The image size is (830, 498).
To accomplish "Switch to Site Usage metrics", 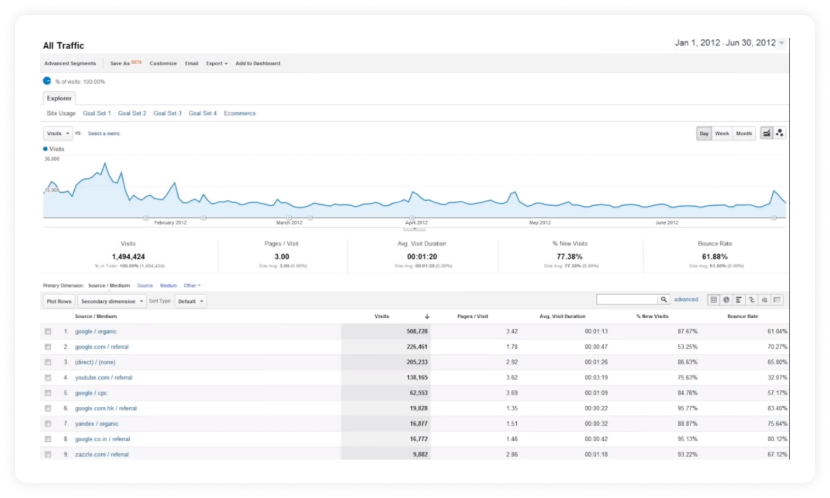I will pos(61,113).
